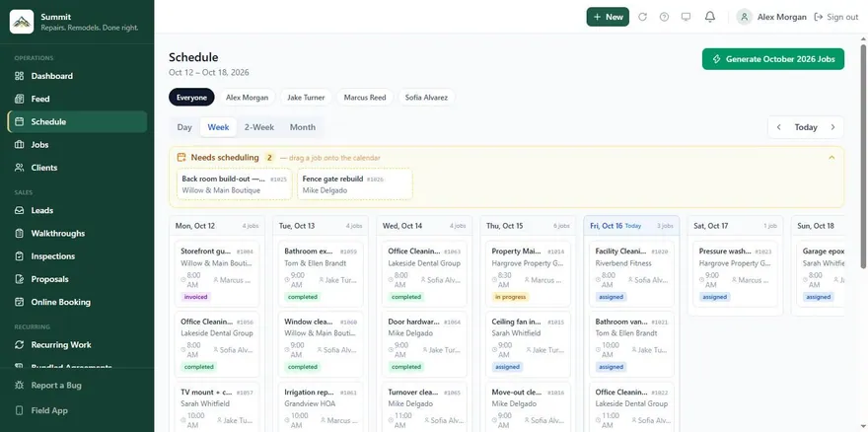
Task: Open the Clients section
Action: coord(77,168)
